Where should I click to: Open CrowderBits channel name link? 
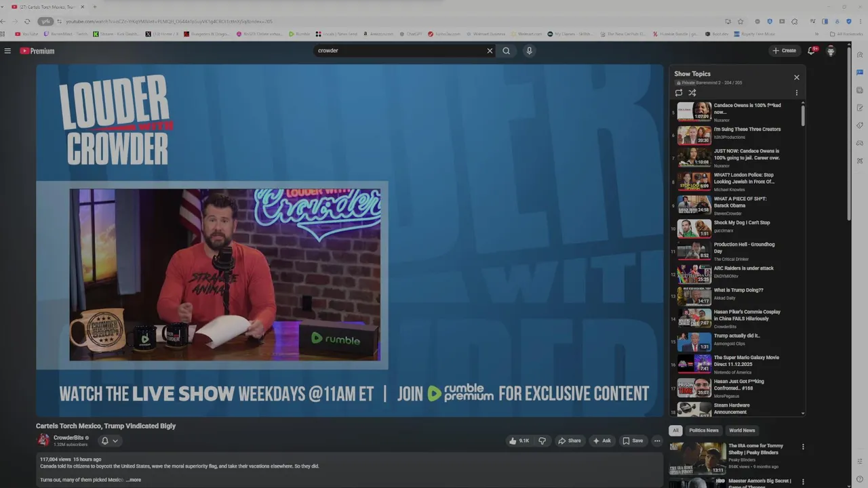tap(68, 438)
